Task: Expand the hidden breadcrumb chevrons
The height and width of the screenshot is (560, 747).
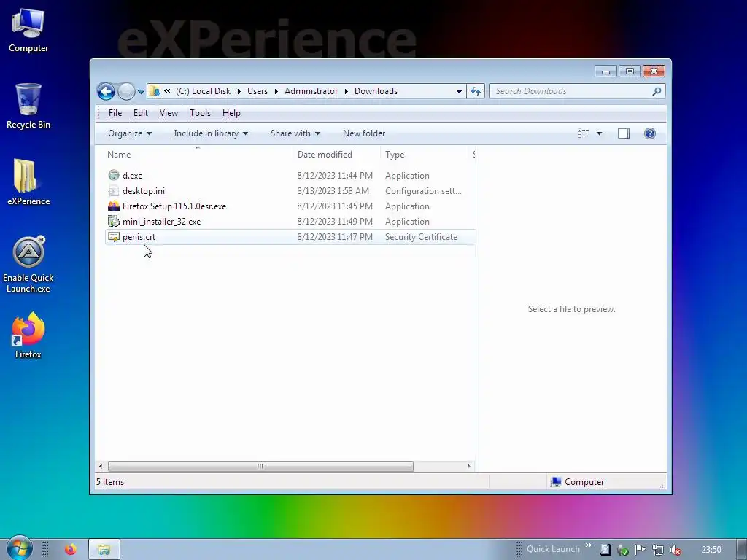Action: [167, 91]
